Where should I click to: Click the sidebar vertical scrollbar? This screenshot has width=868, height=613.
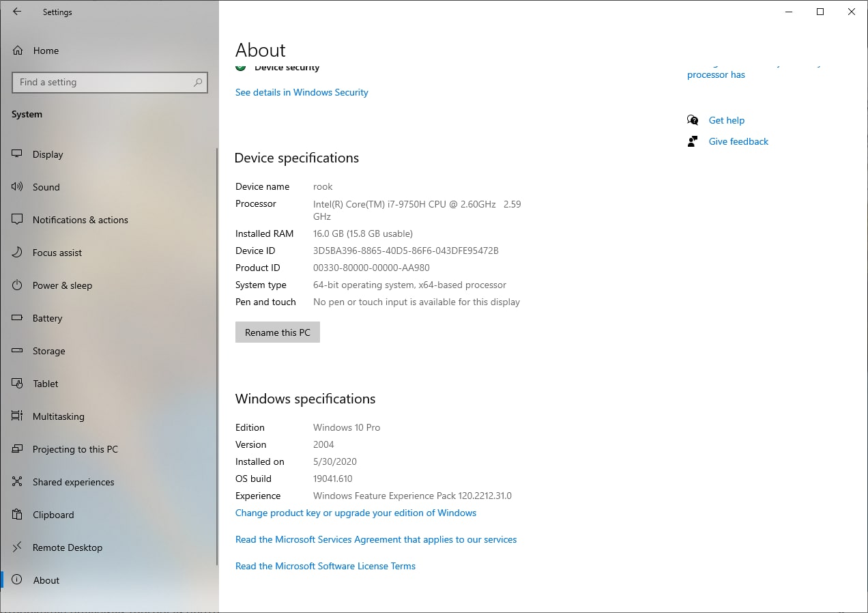pos(217,355)
